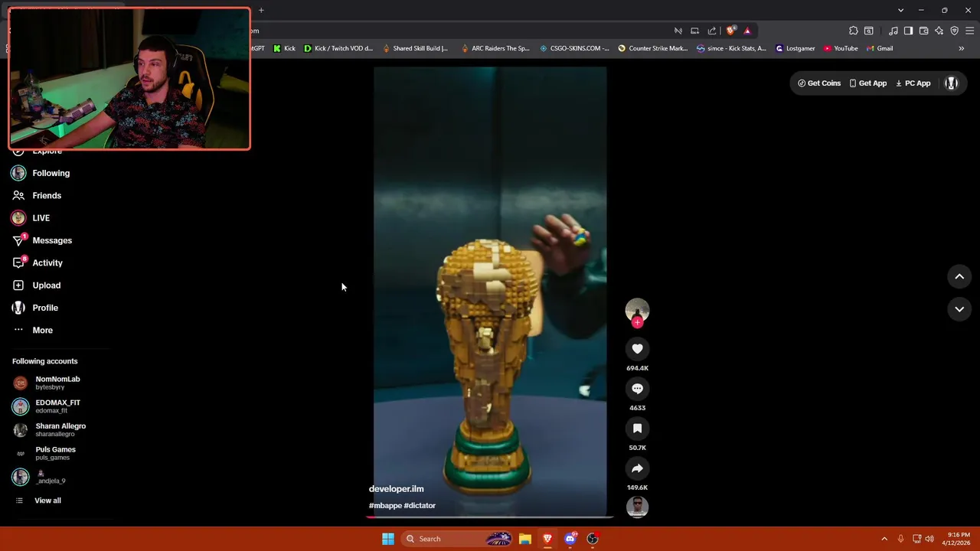Show hidden system tray icons
This screenshot has height=551, width=980.
click(x=884, y=539)
